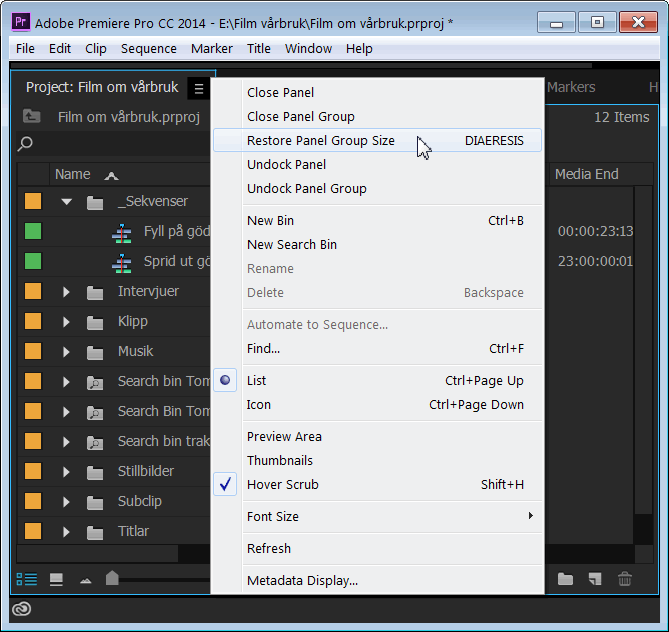Switch to list view in bottom toolbar
669x632 pixels.
(27, 579)
